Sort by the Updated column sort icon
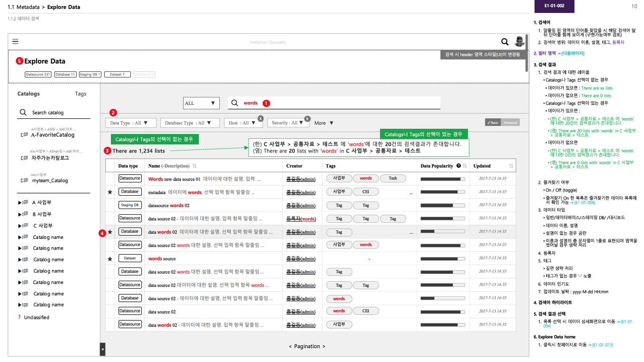 [x=511, y=166]
